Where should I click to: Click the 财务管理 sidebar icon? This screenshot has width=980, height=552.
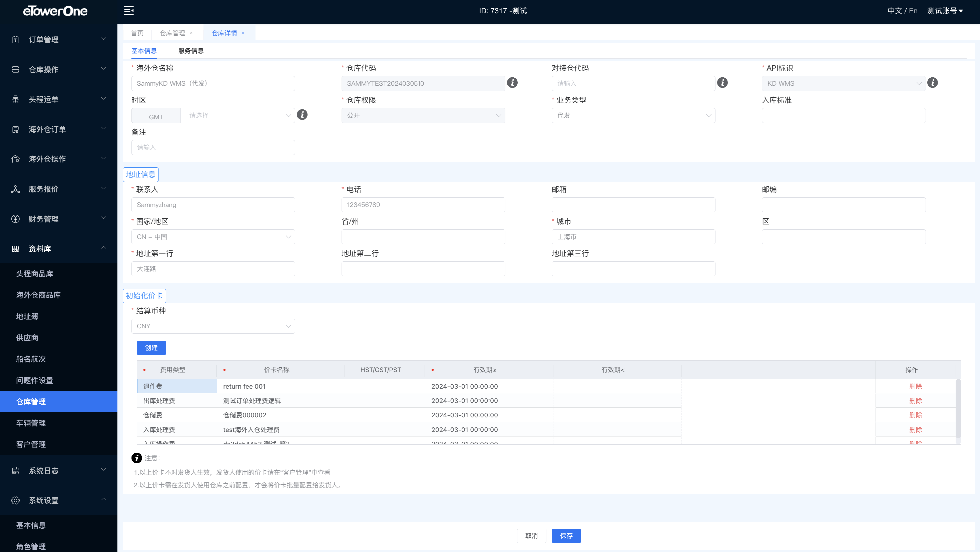click(16, 219)
